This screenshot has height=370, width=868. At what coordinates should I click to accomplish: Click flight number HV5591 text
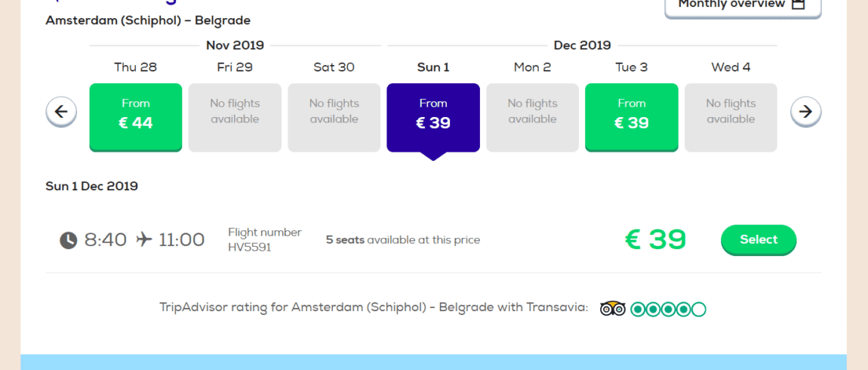pyautogui.click(x=250, y=248)
